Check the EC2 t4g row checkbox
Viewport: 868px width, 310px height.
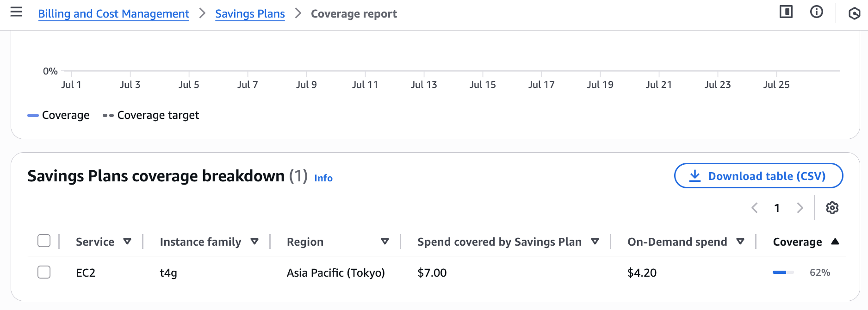click(x=44, y=272)
